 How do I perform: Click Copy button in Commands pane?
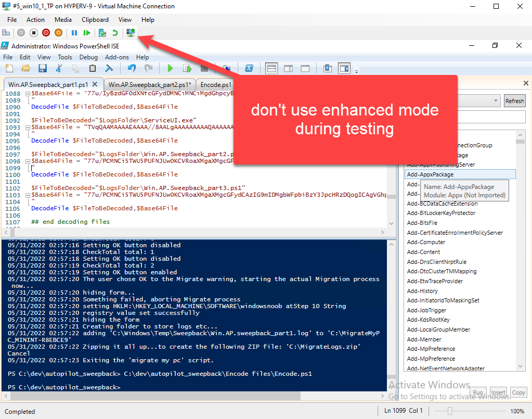(x=518, y=392)
